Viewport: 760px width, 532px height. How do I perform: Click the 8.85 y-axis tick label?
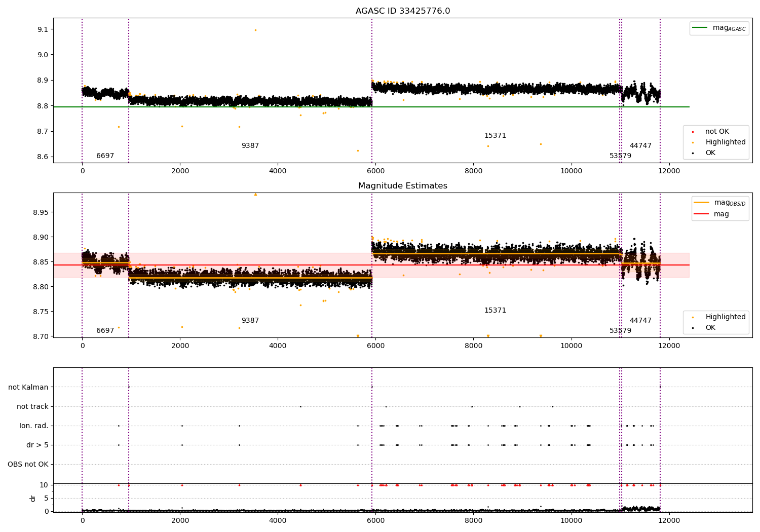tap(41, 262)
